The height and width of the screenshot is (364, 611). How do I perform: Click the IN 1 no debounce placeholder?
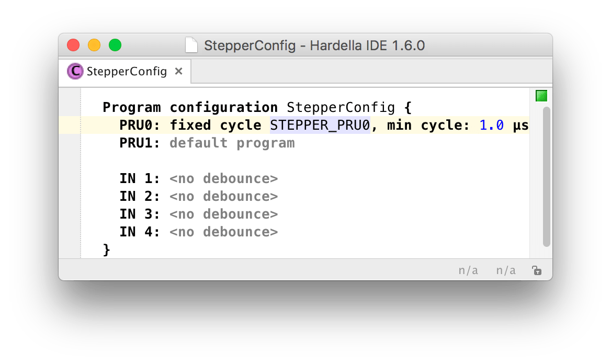click(x=224, y=178)
